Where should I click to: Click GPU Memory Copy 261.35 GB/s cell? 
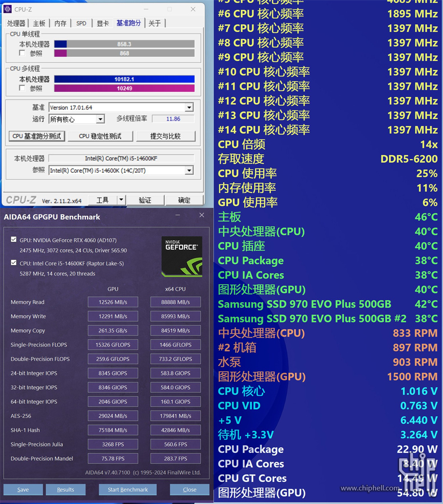point(113,330)
